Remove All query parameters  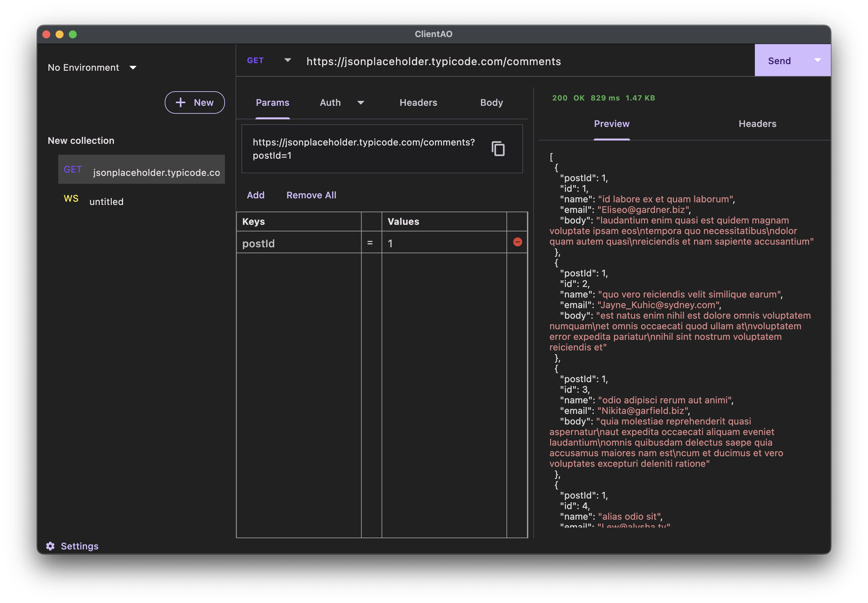(x=311, y=195)
